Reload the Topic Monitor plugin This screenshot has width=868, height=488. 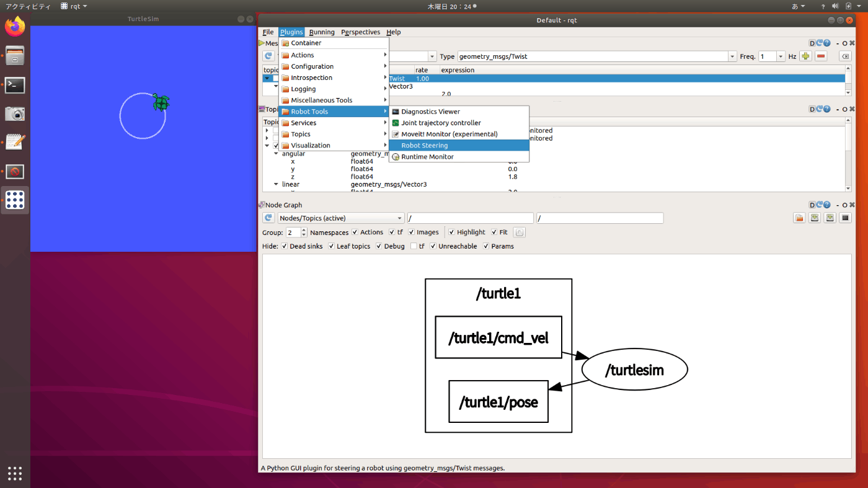coord(820,109)
